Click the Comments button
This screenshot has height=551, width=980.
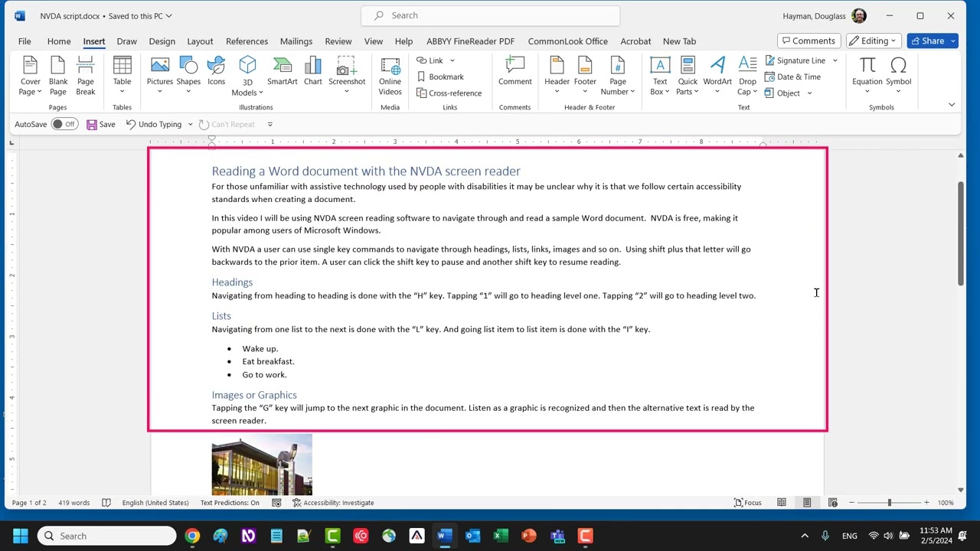point(808,41)
